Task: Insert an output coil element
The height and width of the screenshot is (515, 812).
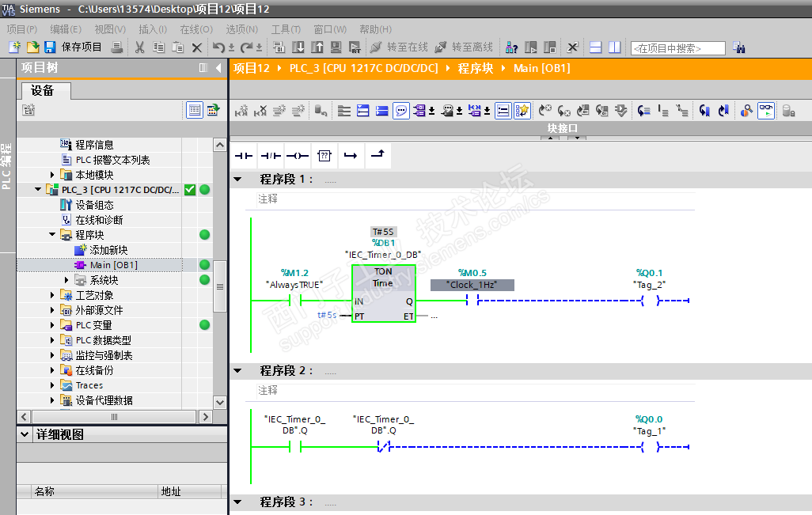Action: (298, 156)
